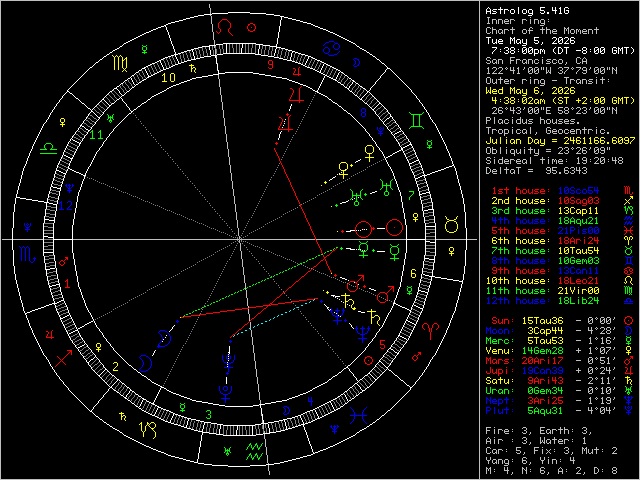The width and height of the screenshot is (640, 480).
Task: Click the red Sagittarius arrow glyph on the wheel
Action: (64, 358)
